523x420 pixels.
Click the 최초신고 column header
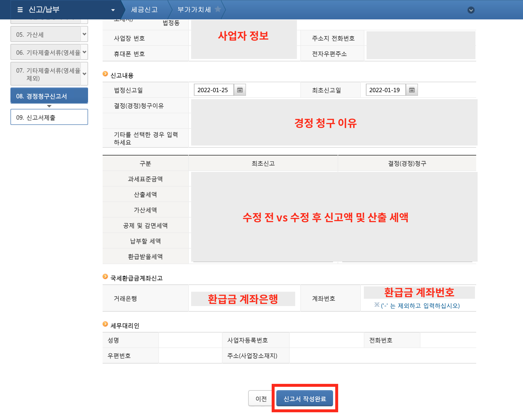(263, 163)
